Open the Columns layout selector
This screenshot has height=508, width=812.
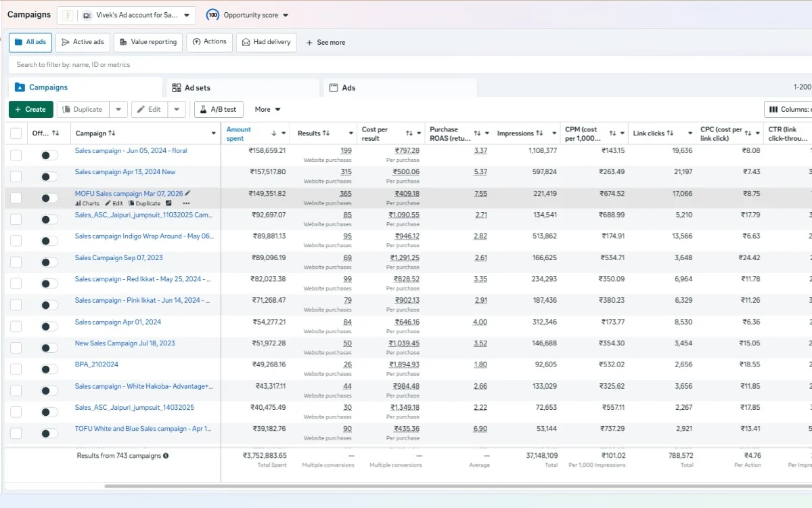coord(788,109)
